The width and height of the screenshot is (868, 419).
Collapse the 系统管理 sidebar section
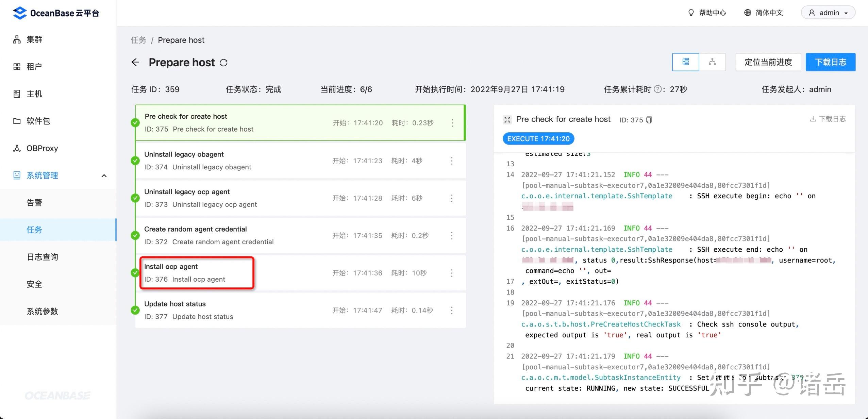[x=104, y=175]
